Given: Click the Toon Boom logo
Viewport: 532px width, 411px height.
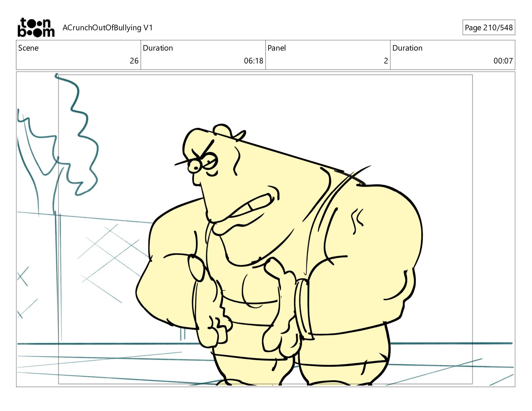Looking at the screenshot, I should 36,27.
